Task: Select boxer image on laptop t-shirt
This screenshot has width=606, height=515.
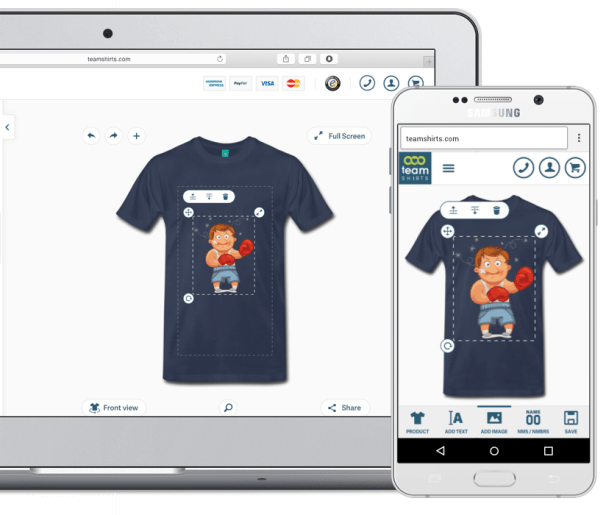Action: [226, 257]
